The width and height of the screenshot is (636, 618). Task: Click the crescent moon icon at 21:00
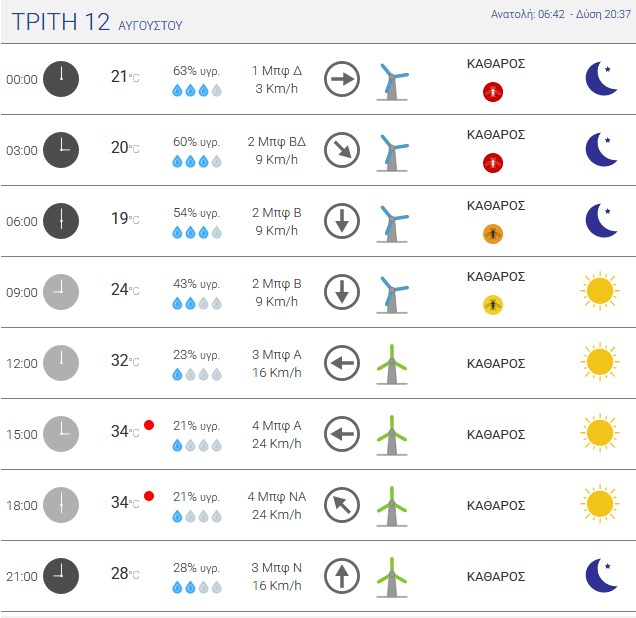coord(602,575)
